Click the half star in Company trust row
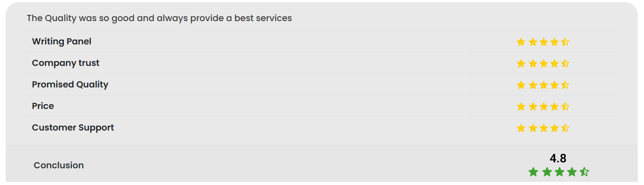Image resolution: width=644 pixels, height=185 pixels. coord(565,63)
